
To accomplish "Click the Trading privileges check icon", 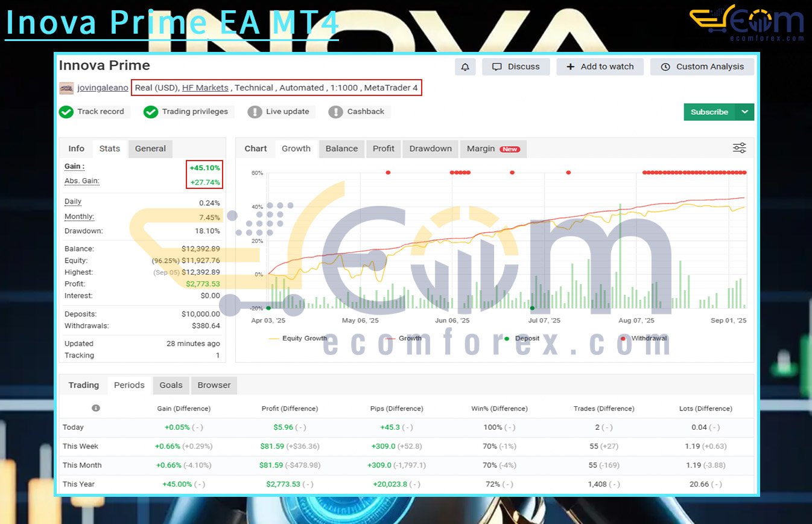I will [x=151, y=112].
